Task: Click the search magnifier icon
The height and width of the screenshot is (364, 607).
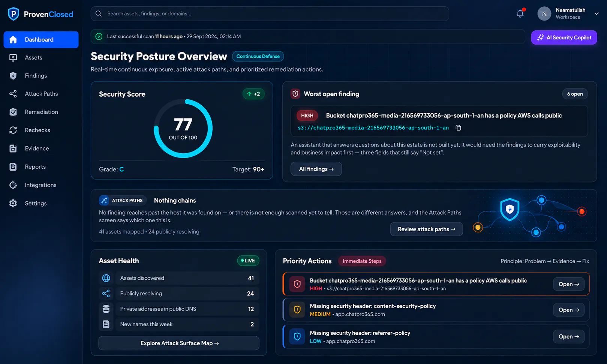Action: pos(99,13)
